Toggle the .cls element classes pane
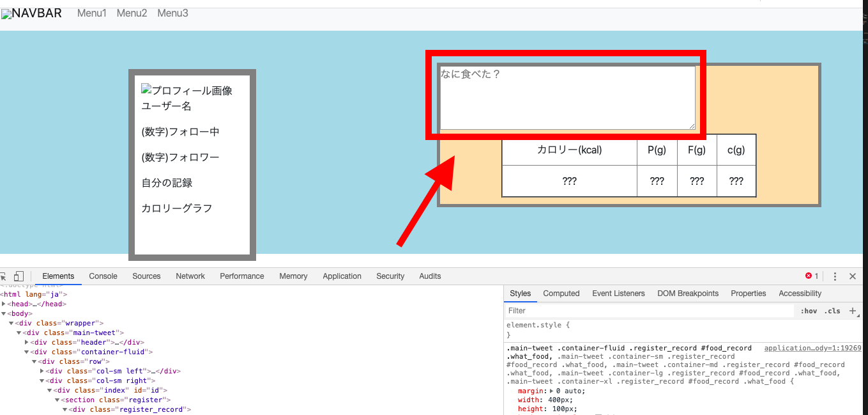 [832, 311]
